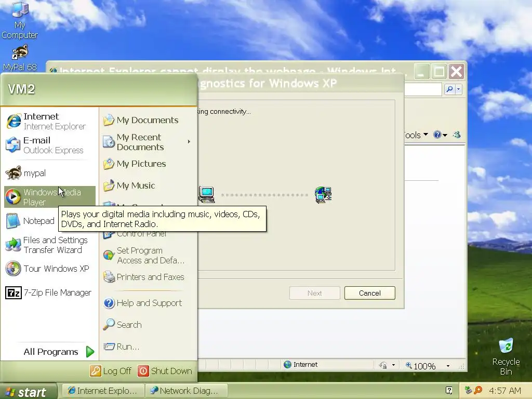Open the Run... dialog
532x399 pixels.
point(147,347)
